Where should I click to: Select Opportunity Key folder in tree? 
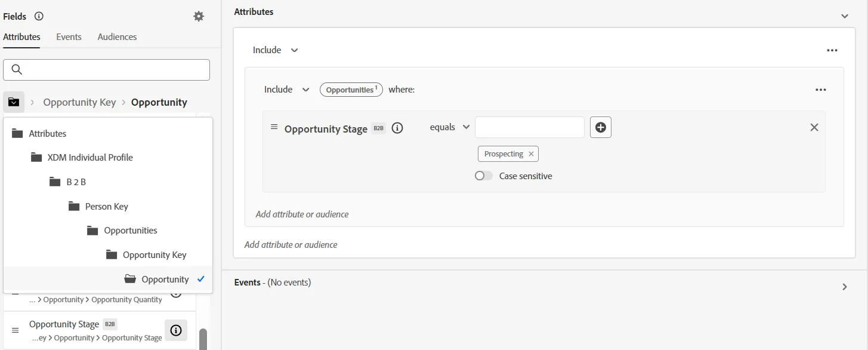(108, 255)
